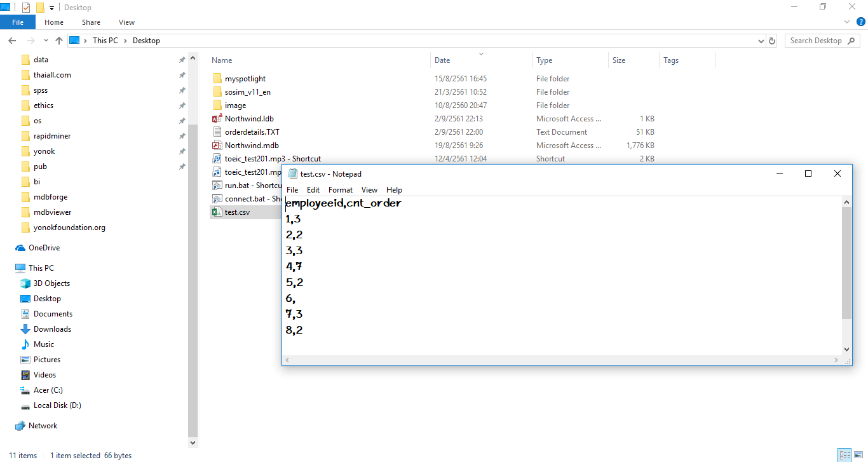The width and height of the screenshot is (868, 462).
Task: Sort files by the Name column header
Action: click(x=222, y=60)
